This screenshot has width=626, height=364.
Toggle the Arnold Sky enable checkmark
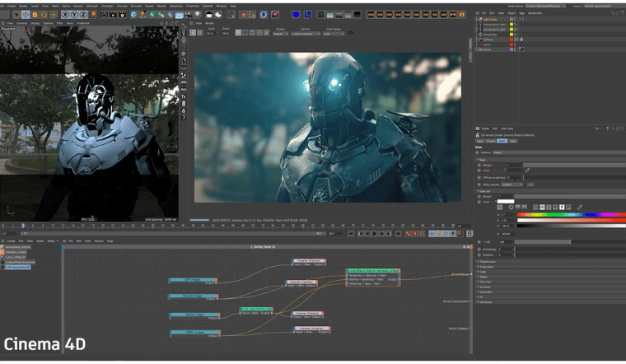[x=517, y=35]
